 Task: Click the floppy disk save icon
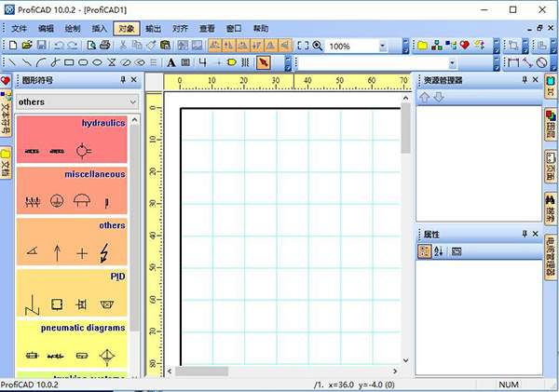click(x=42, y=46)
